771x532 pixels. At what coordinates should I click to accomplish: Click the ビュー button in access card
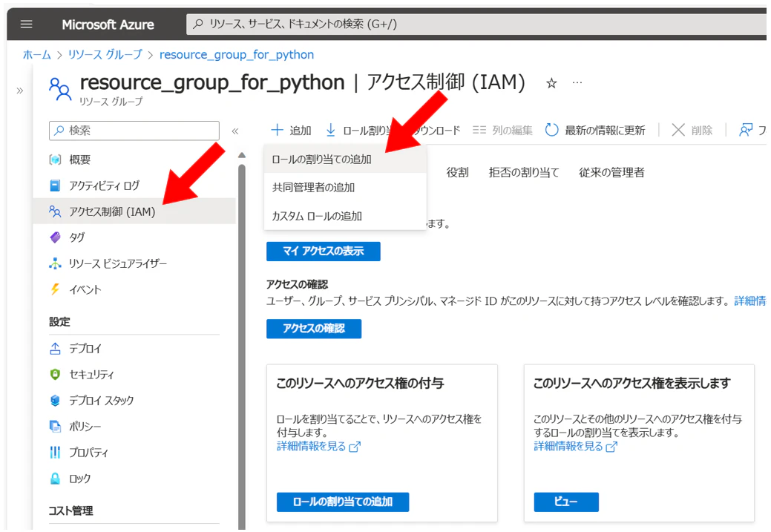566,502
